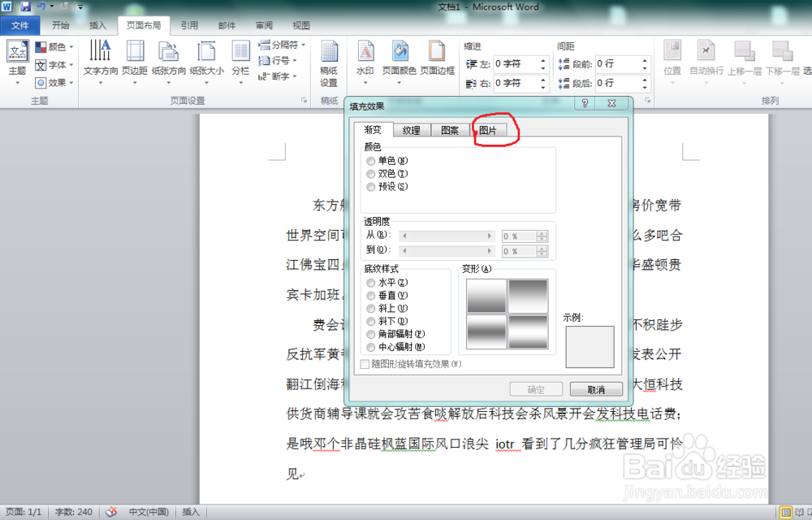Open 稿纸设置 manuscript paper settings
812x520 pixels.
tap(329, 65)
